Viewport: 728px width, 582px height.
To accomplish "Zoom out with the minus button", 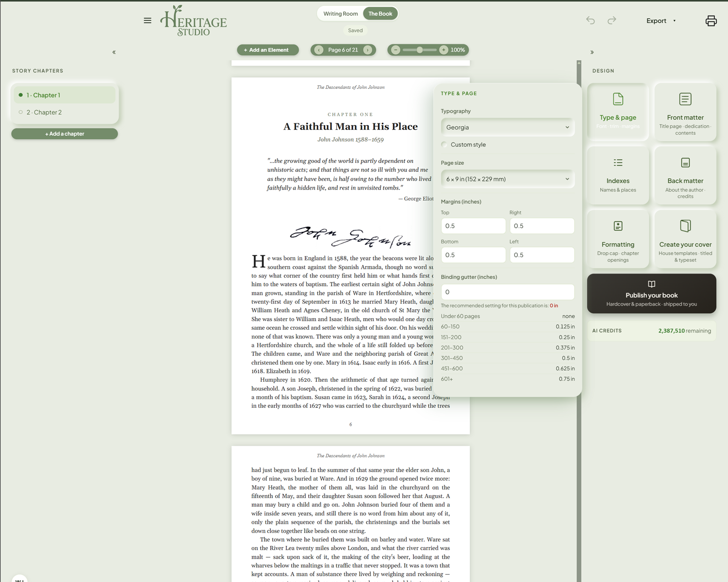I will [x=396, y=50].
